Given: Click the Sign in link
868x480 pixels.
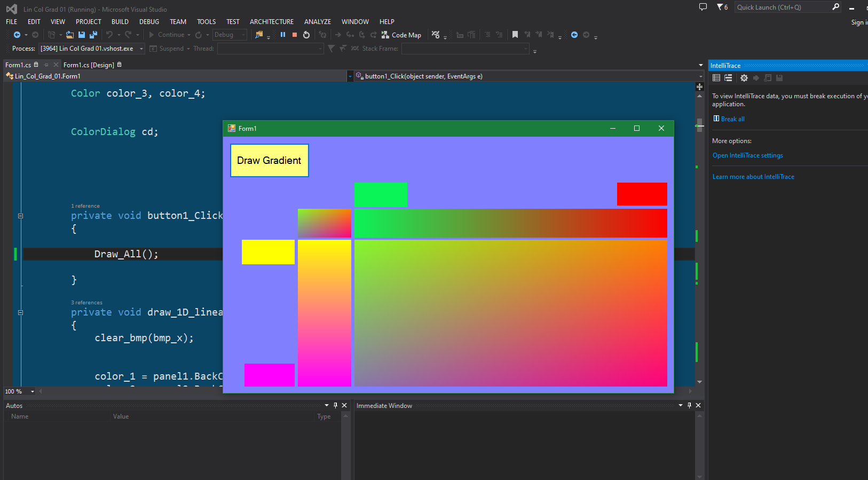Looking at the screenshot, I should [x=859, y=22].
